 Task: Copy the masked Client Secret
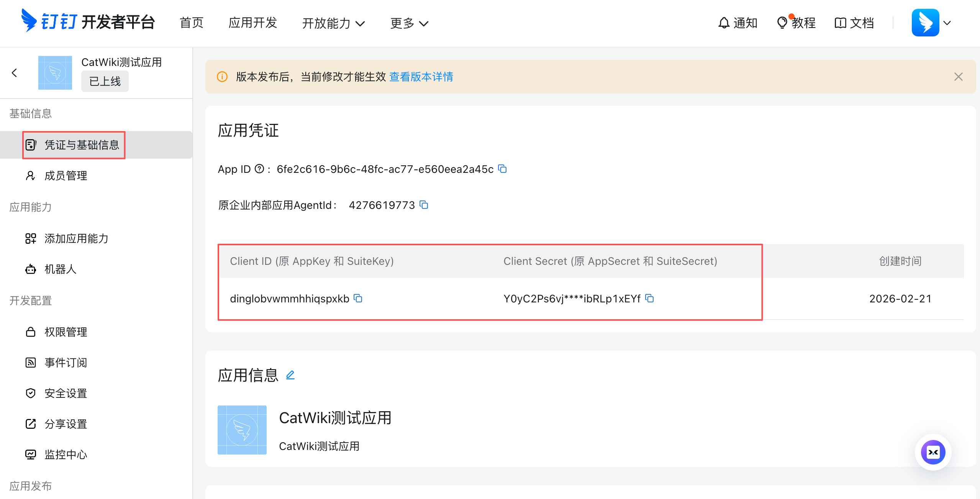tap(650, 299)
